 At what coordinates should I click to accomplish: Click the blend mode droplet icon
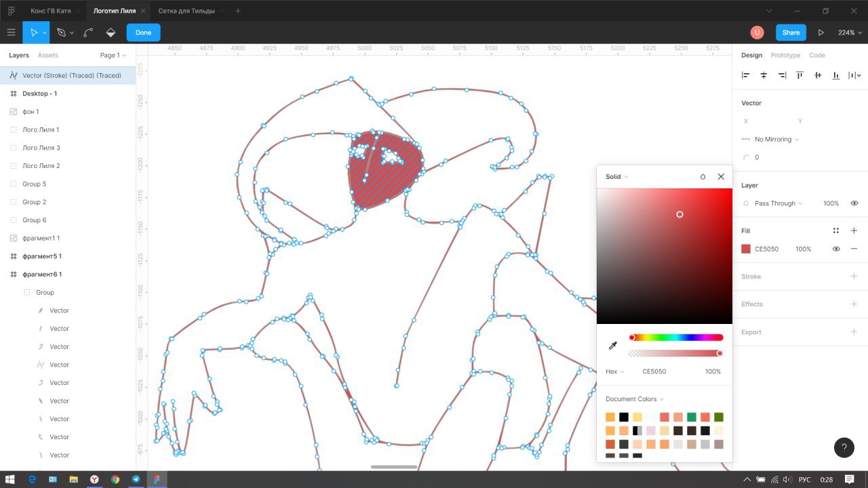pyautogui.click(x=703, y=177)
